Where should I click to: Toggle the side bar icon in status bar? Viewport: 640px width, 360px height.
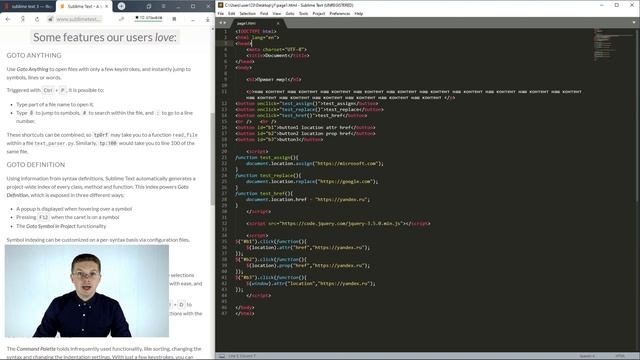222,356
